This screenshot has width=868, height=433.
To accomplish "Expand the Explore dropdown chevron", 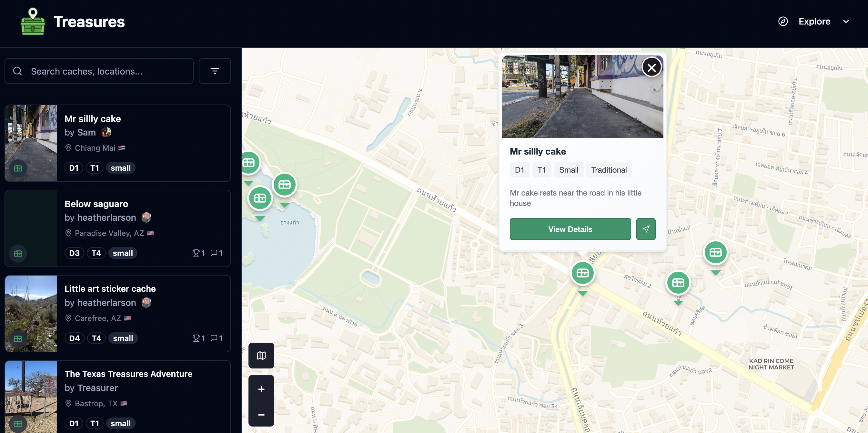I will click(846, 21).
